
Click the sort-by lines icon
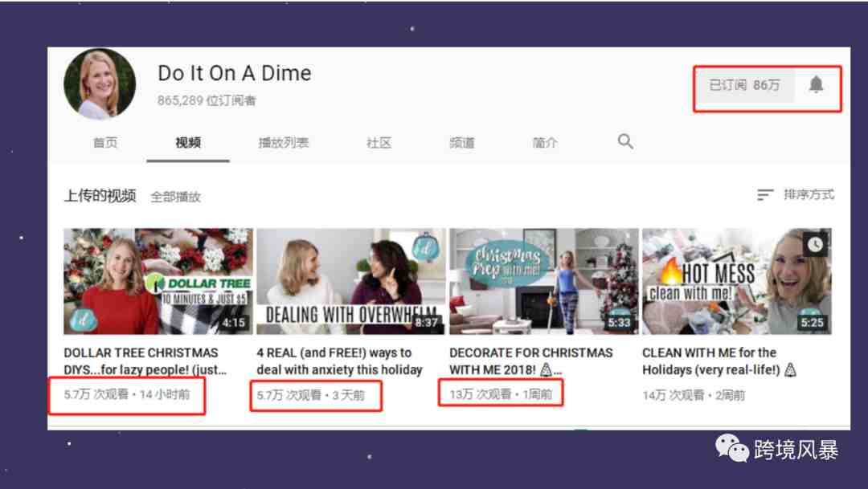[x=765, y=194]
